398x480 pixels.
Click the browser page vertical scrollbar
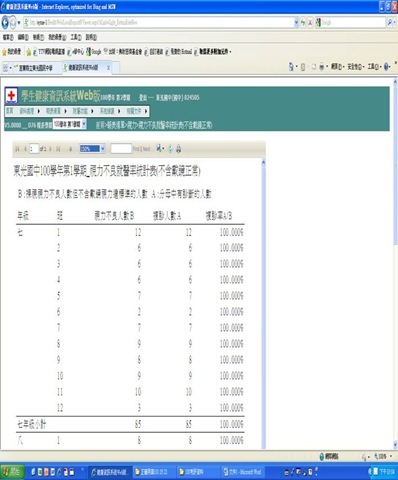[395, 263]
